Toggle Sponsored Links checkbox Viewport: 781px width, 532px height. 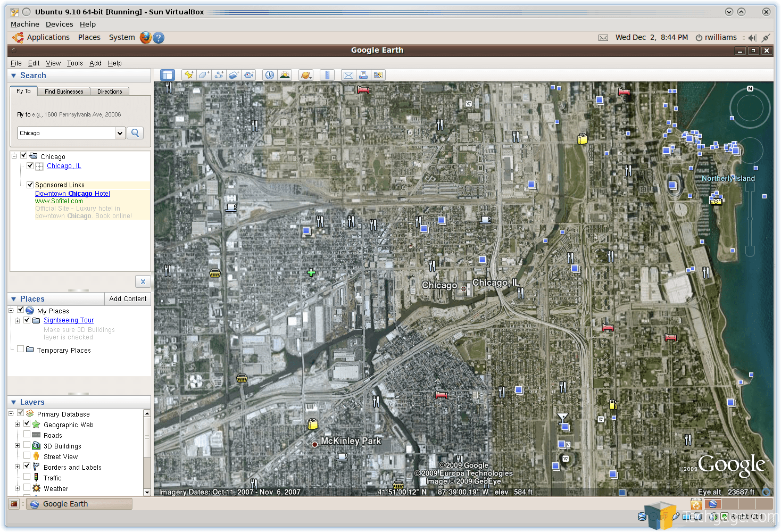pos(30,185)
